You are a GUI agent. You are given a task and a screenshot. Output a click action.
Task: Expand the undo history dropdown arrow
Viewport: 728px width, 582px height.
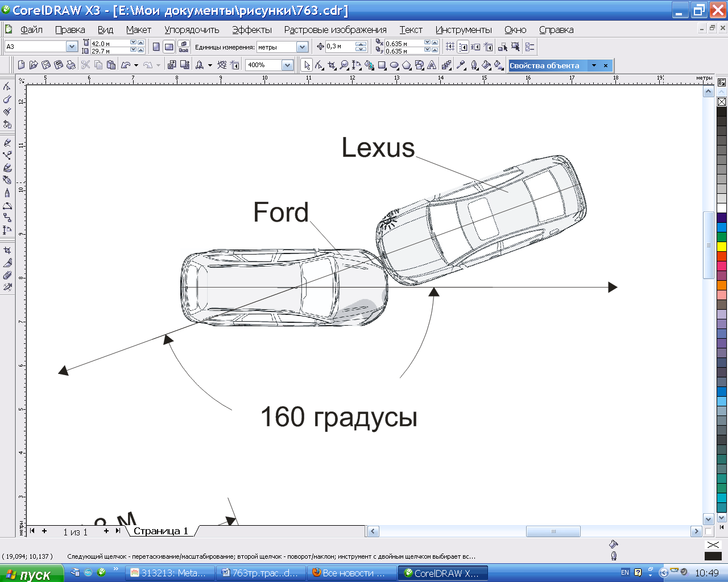click(136, 65)
